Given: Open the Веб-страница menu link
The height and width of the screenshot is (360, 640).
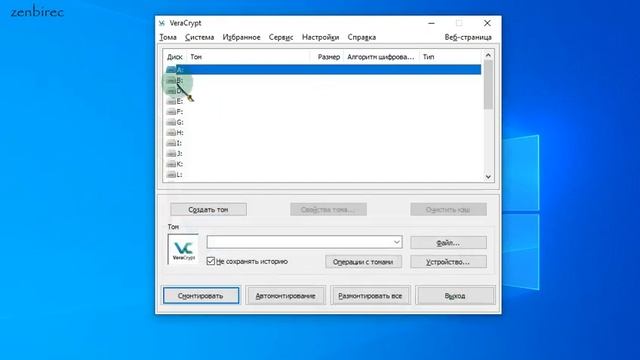Looking at the screenshot, I should point(468,37).
